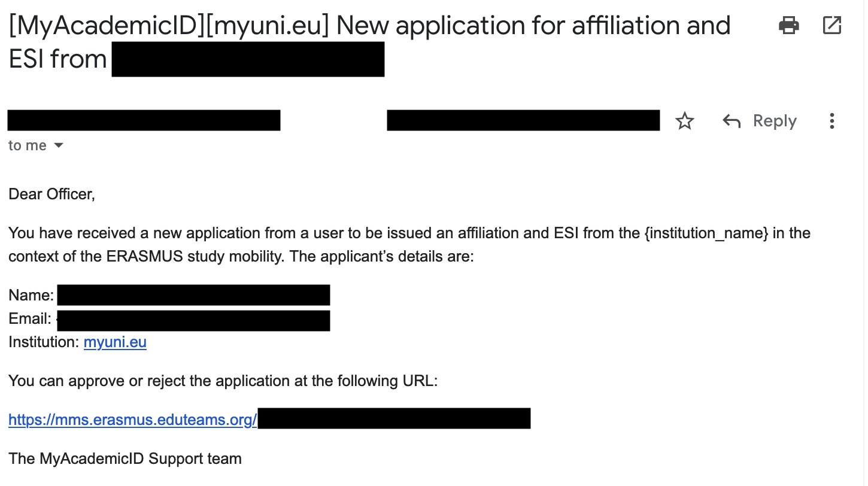Image resolution: width=868 pixels, height=486 pixels.
Task: Click the "Dear Officer," greeting line
Action: 51,195
